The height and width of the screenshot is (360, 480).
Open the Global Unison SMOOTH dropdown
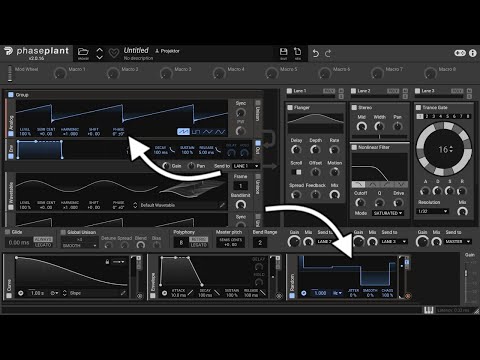(x=79, y=245)
